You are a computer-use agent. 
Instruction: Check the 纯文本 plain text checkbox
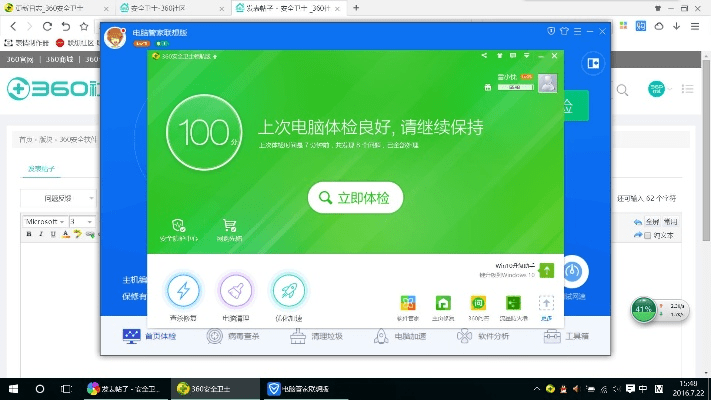click(648, 235)
